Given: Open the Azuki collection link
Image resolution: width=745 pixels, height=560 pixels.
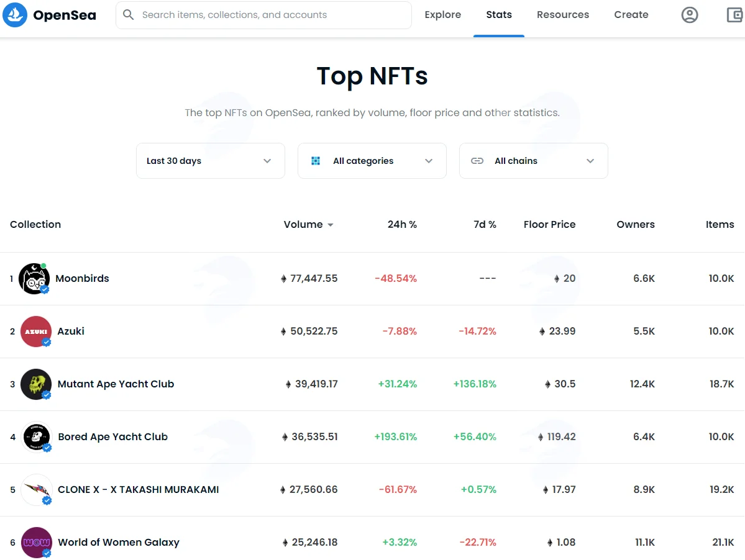Looking at the screenshot, I should [71, 332].
